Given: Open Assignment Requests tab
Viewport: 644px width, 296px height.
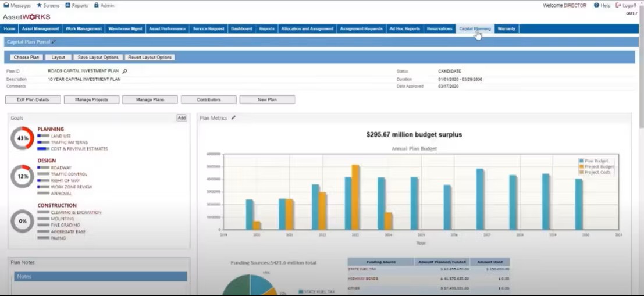Looking at the screenshot, I should pos(361,28).
